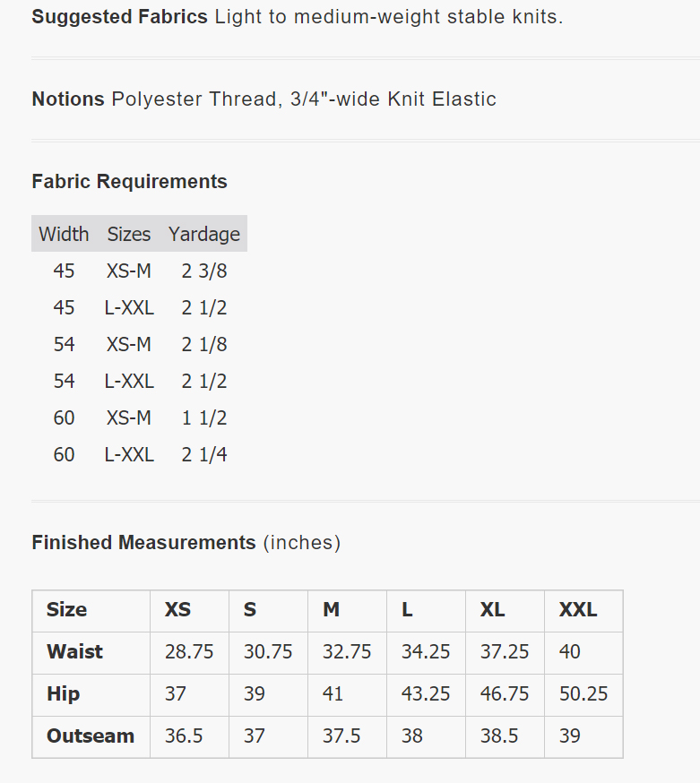700x783 pixels.
Task: Click the Waist row label
Action: click(x=74, y=652)
